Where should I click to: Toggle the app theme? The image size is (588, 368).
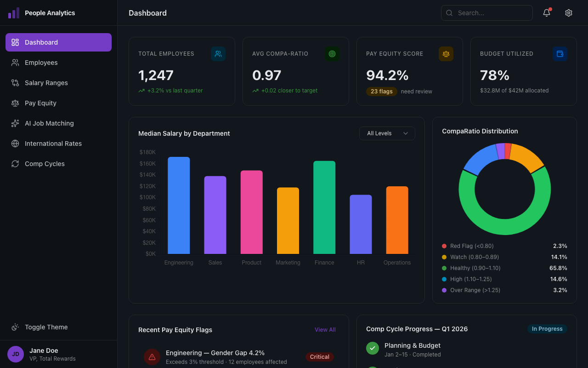46,327
